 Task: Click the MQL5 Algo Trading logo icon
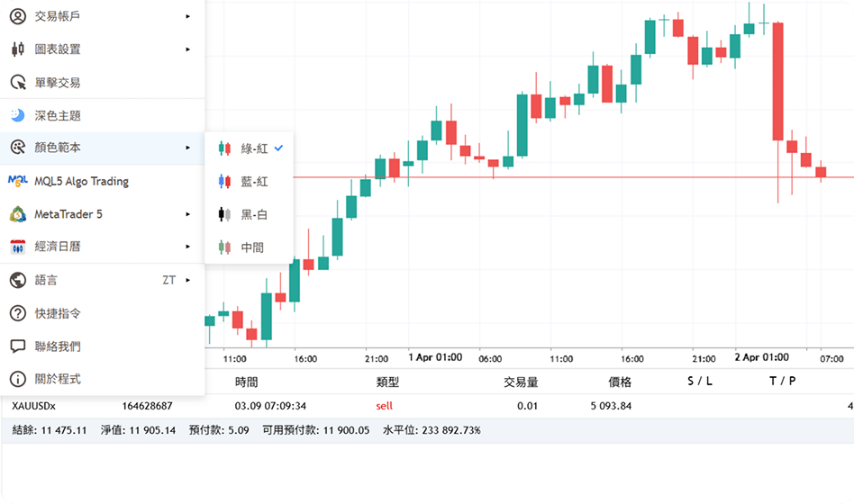click(x=17, y=181)
